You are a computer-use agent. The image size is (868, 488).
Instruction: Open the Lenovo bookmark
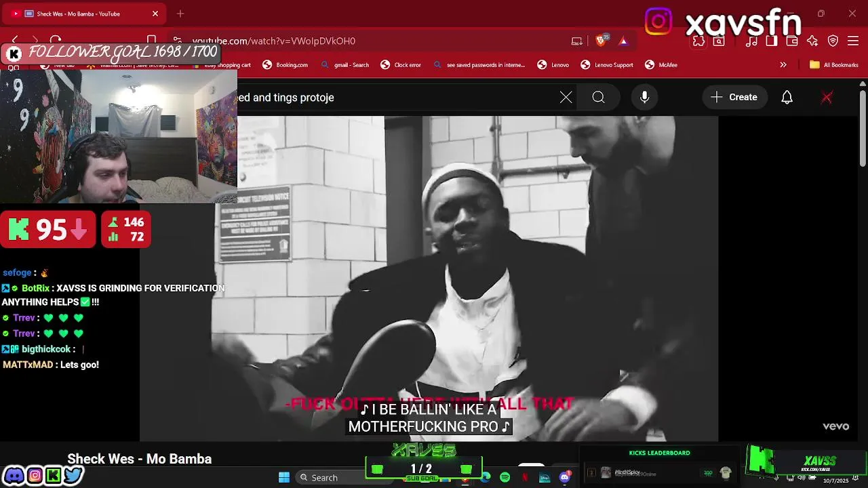553,65
